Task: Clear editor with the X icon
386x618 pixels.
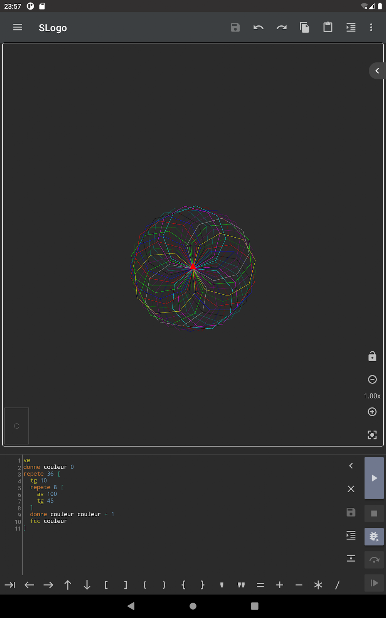Action: tap(351, 489)
